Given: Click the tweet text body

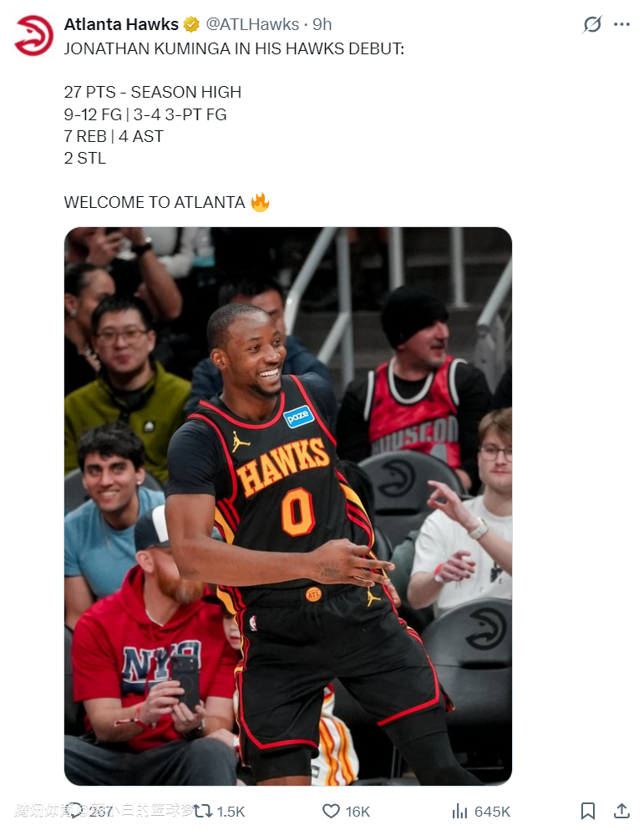Looking at the screenshot, I should [234, 125].
